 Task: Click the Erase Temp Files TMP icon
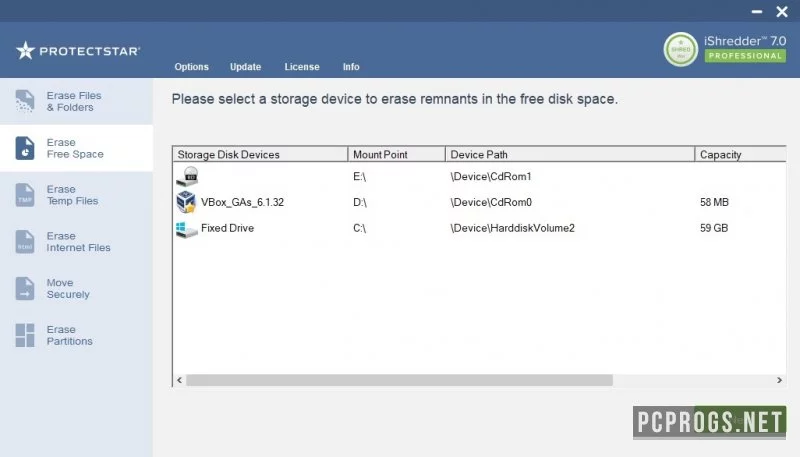point(24,195)
